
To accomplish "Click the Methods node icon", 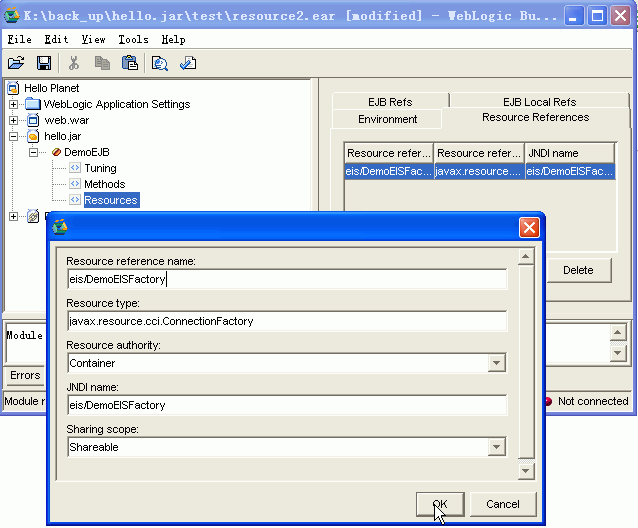I will (75, 184).
